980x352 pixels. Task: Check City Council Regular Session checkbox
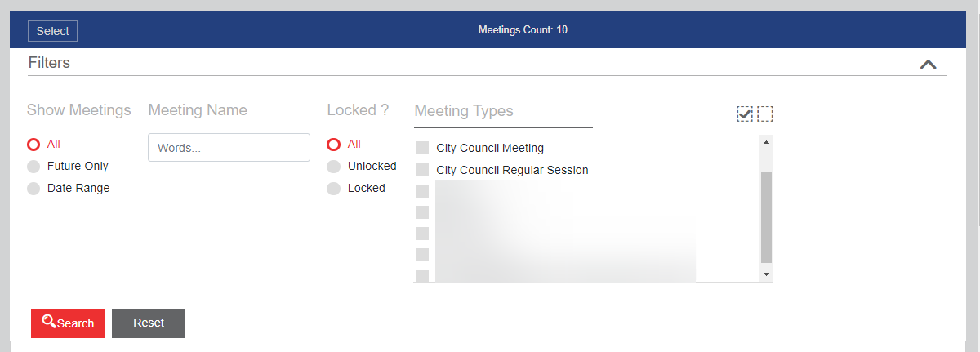(x=422, y=170)
